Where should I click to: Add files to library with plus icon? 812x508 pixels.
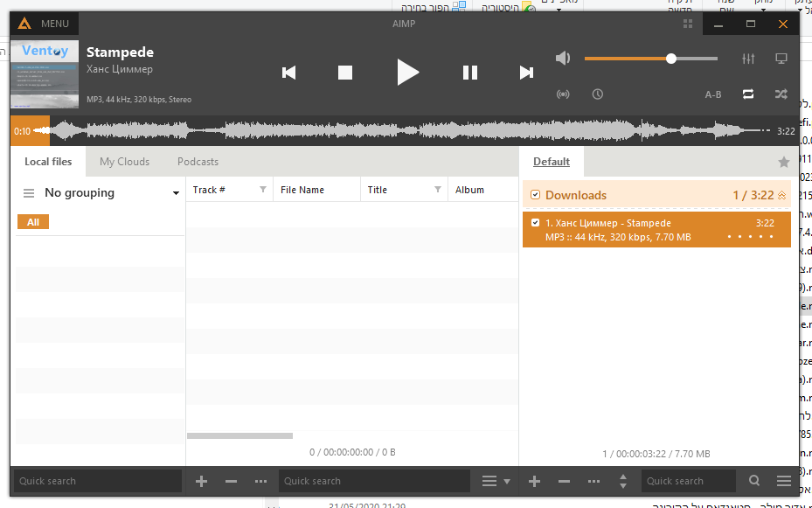[201, 482]
